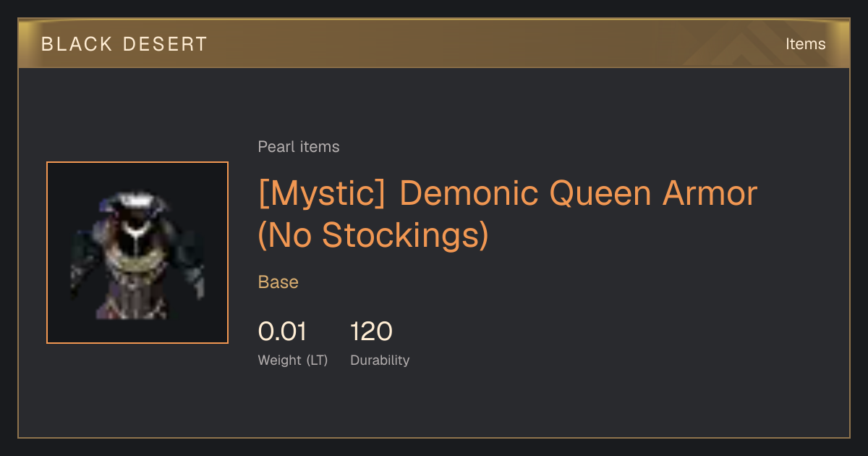Click the [Mystic] Demonic Queen Armor title
Screen dimensions: 868x456
[507, 194]
